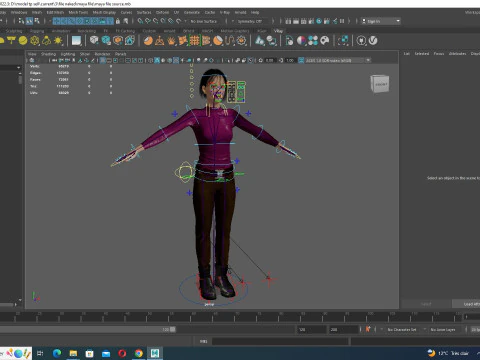Click the lock icon in status line
This screenshot has width=480, height=360.
pyautogui.click(x=118, y=21)
